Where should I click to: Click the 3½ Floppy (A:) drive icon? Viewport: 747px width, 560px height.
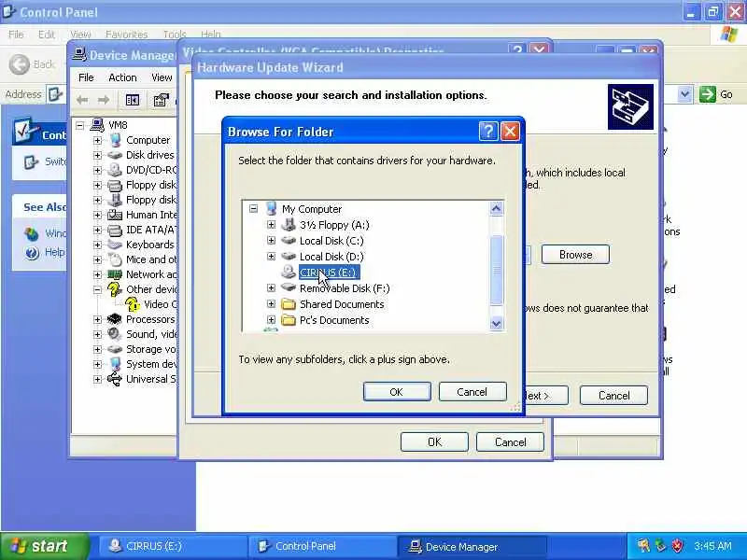tap(289, 224)
